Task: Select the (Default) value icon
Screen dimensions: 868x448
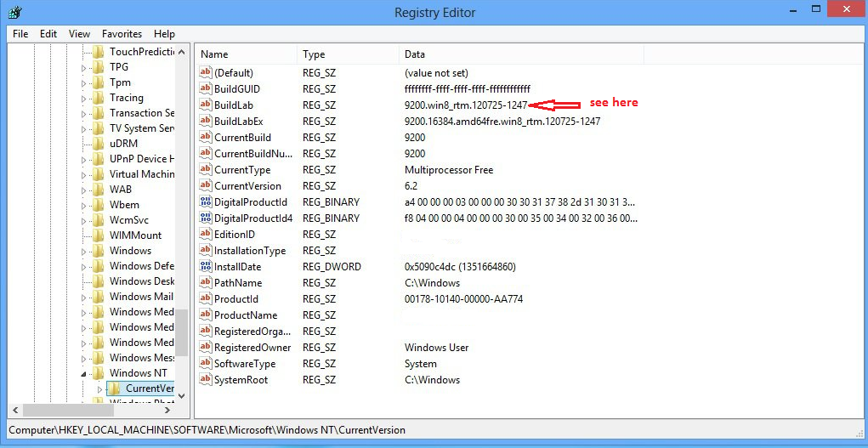Action: click(x=206, y=72)
